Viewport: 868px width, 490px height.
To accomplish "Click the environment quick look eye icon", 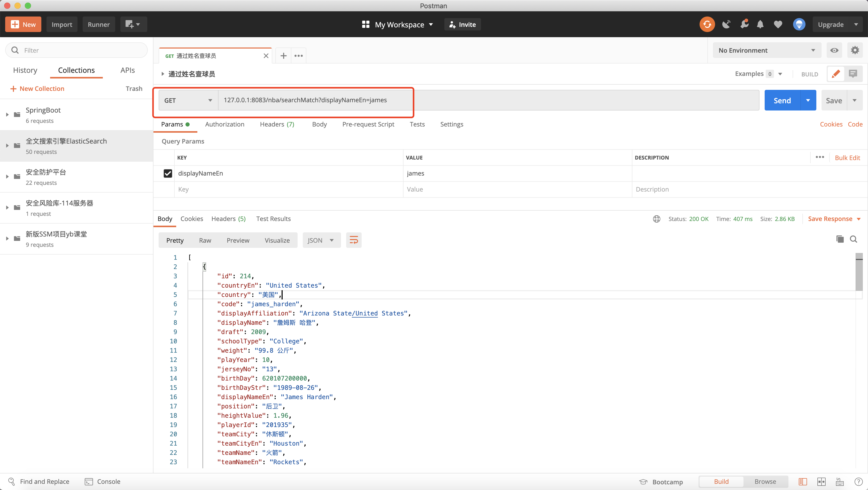I will [834, 50].
